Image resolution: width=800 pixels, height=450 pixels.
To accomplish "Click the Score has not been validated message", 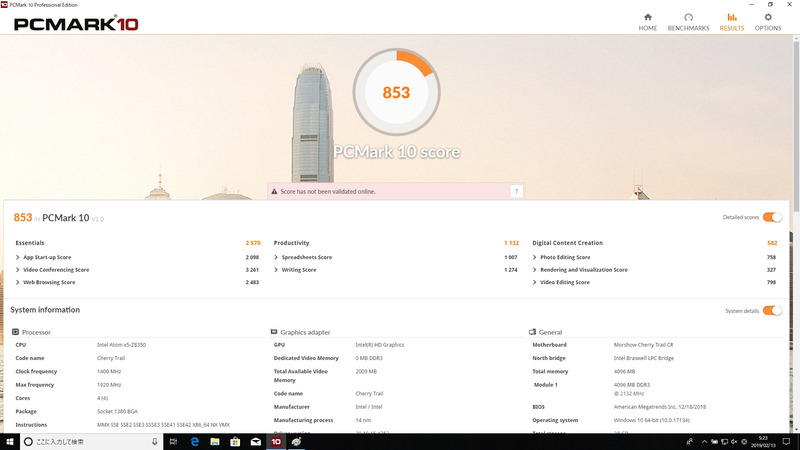I will tap(328, 192).
